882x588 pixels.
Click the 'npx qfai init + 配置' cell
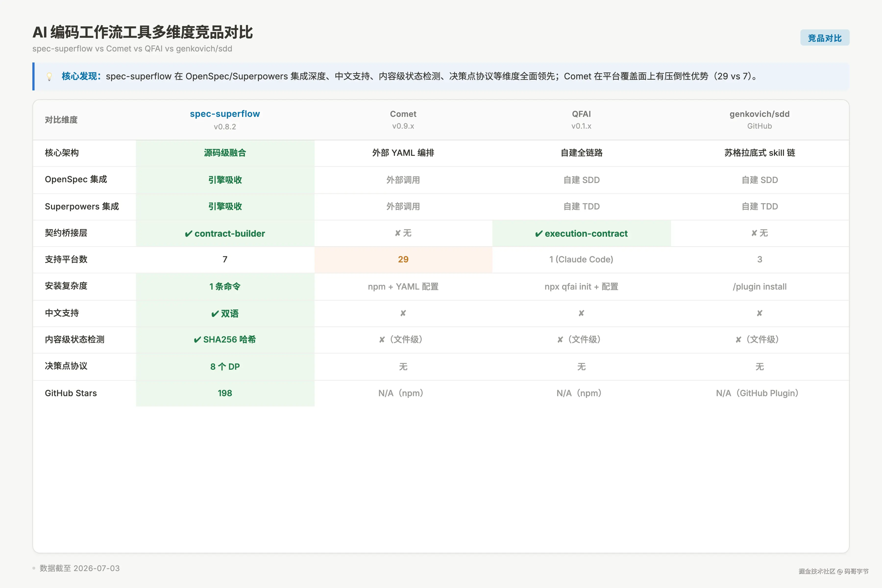coord(581,287)
